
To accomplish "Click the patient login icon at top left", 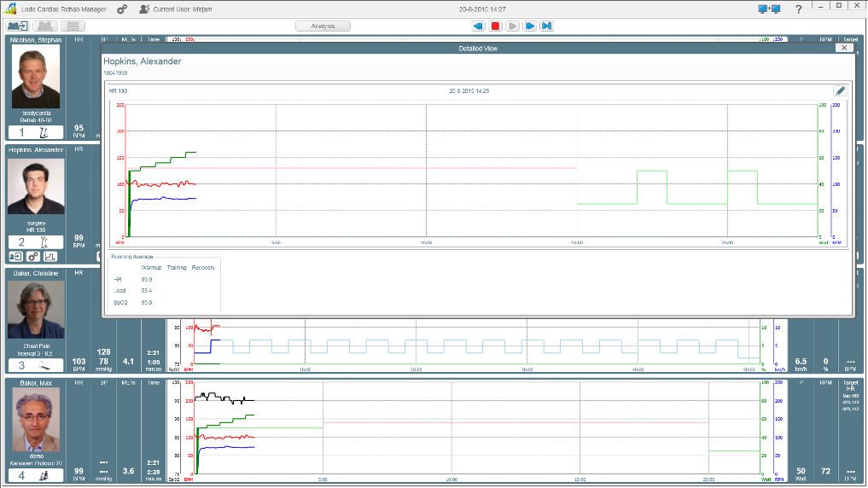I will point(17,26).
